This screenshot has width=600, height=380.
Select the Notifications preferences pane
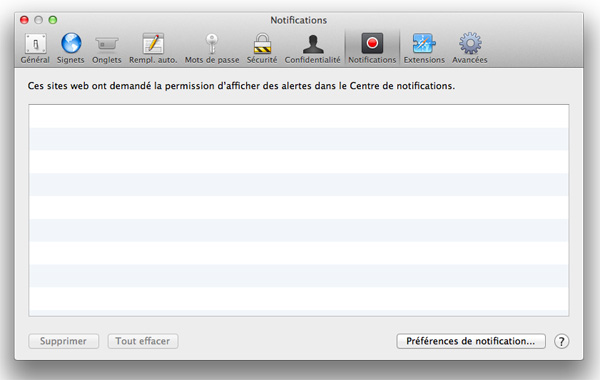point(372,48)
